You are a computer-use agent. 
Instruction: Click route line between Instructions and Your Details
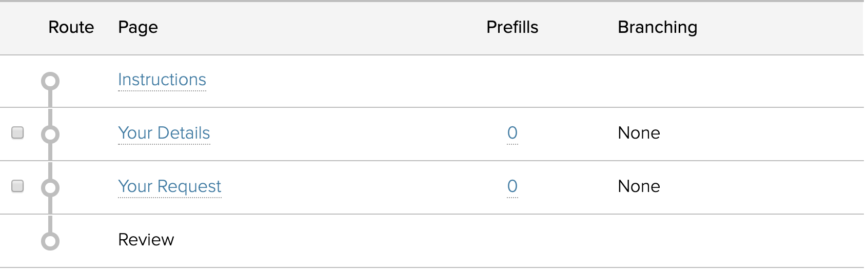[x=50, y=108]
